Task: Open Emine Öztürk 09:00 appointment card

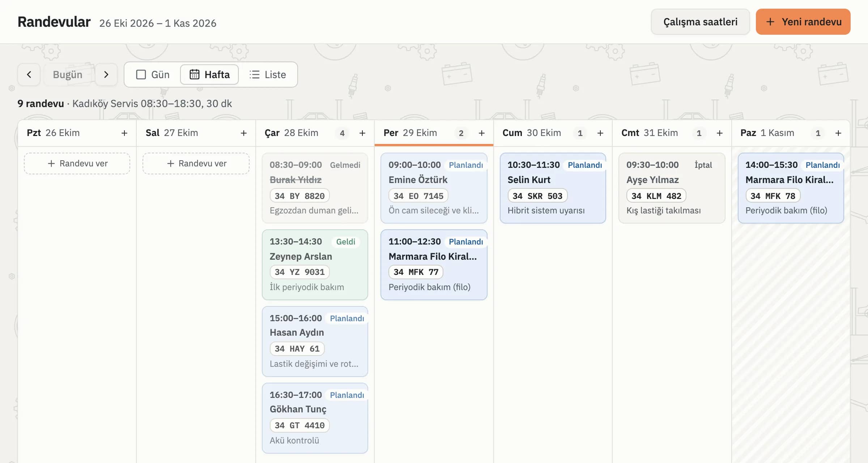Action: tap(434, 188)
